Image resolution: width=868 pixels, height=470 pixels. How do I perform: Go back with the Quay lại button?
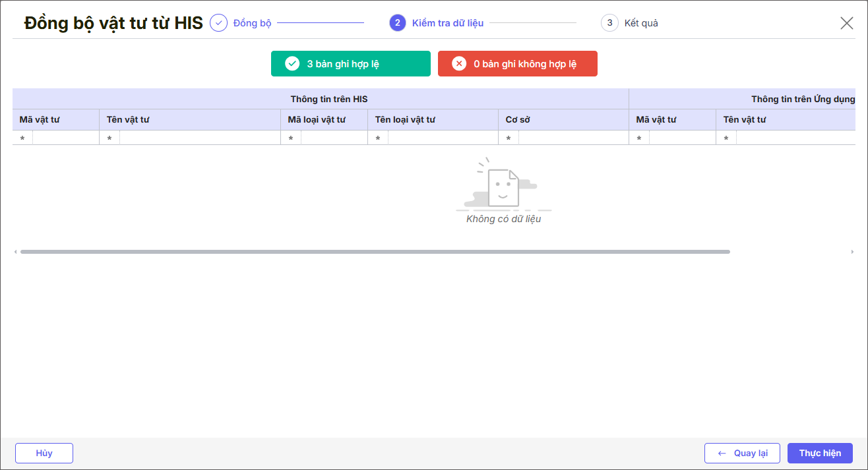tap(743, 454)
